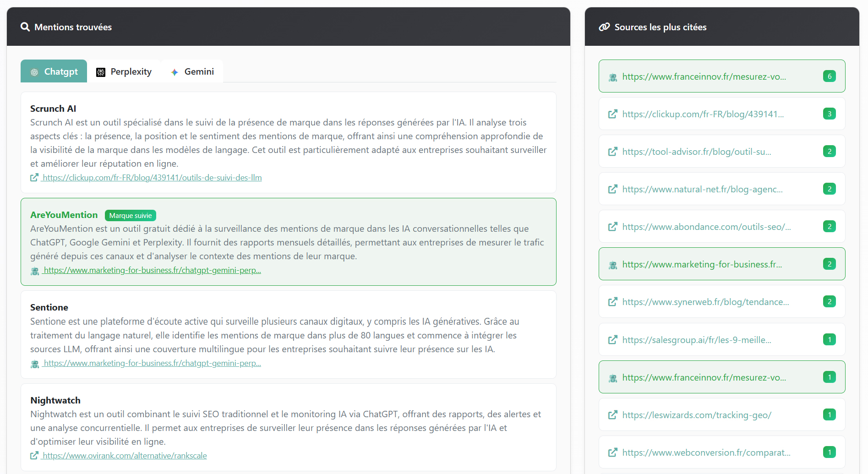The width and height of the screenshot is (868, 474).
Task: Click the magnifier icon beside Mentions trouvées
Action: click(x=25, y=27)
